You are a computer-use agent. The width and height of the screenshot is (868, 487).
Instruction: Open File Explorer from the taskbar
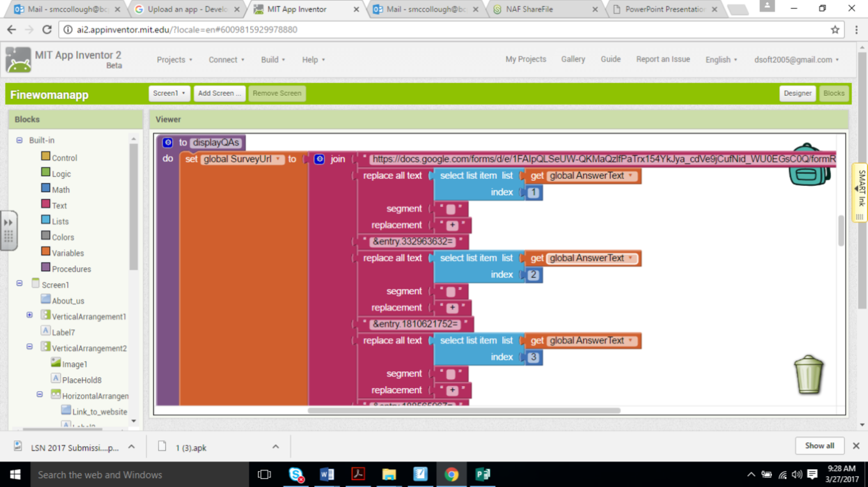click(x=389, y=474)
